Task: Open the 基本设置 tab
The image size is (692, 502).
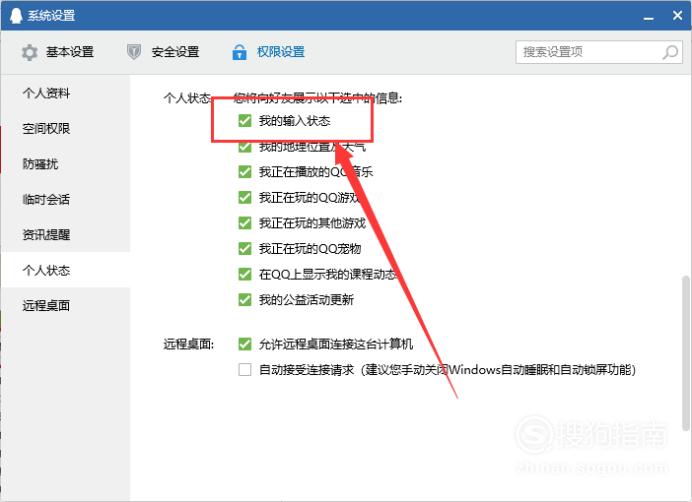Action: 58,52
